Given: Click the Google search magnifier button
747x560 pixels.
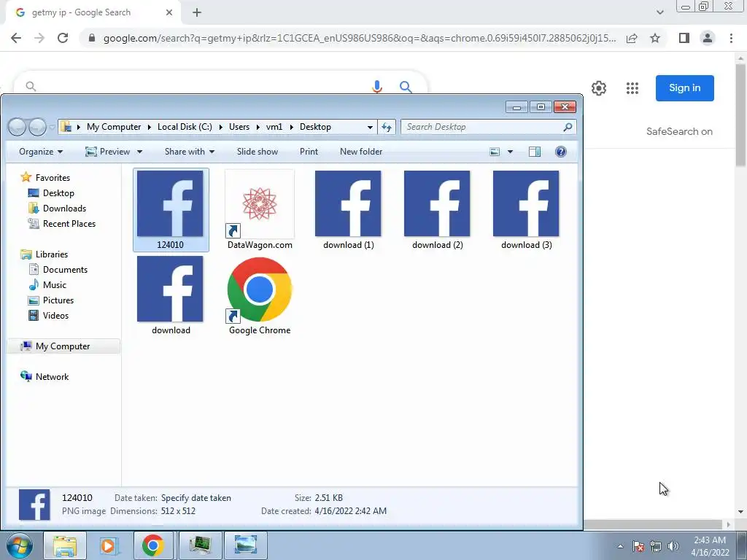Looking at the screenshot, I should pyautogui.click(x=406, y=87).
